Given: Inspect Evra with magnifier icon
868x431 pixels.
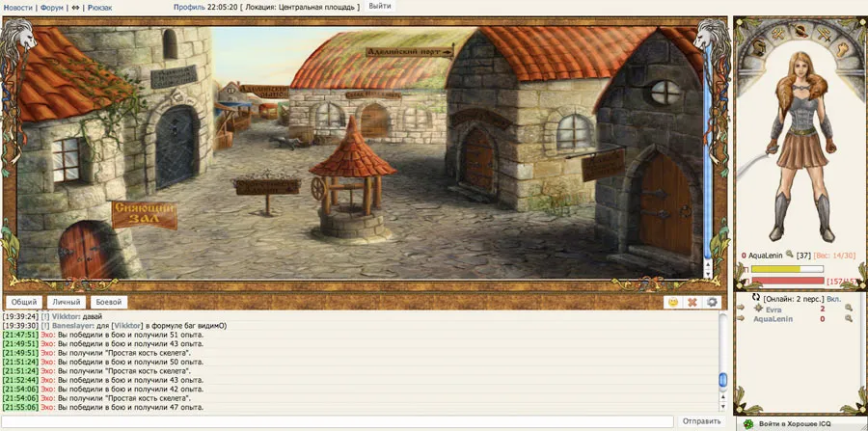Looking at the screenshot, I should [x=848, y=310].
